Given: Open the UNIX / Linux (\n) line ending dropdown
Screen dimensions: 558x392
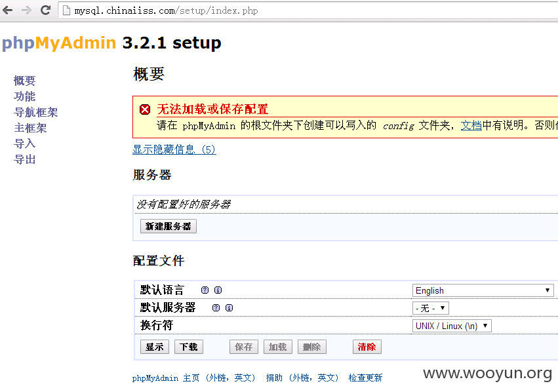Looking at the screenshot, I should 452,326.
